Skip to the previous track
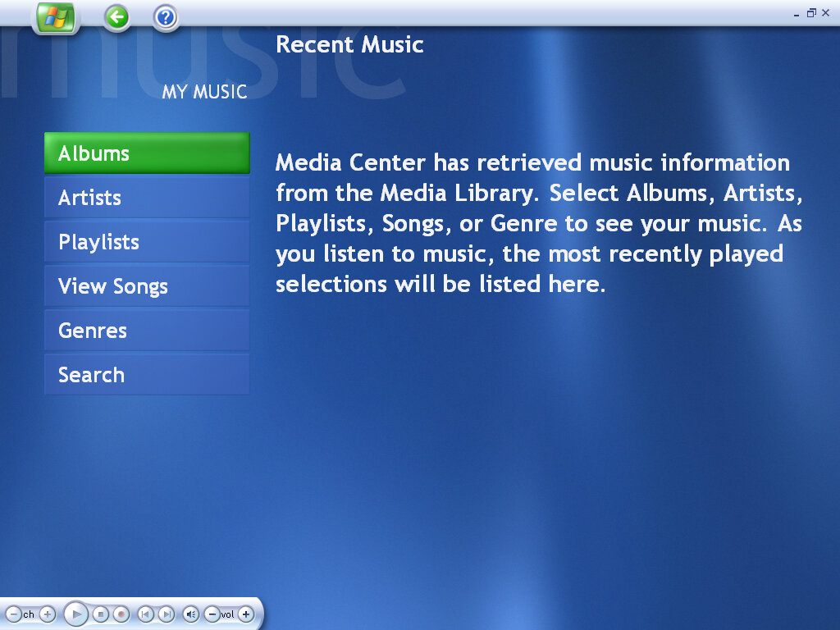The width and height of the screenshot is (840, 630). 144,614
